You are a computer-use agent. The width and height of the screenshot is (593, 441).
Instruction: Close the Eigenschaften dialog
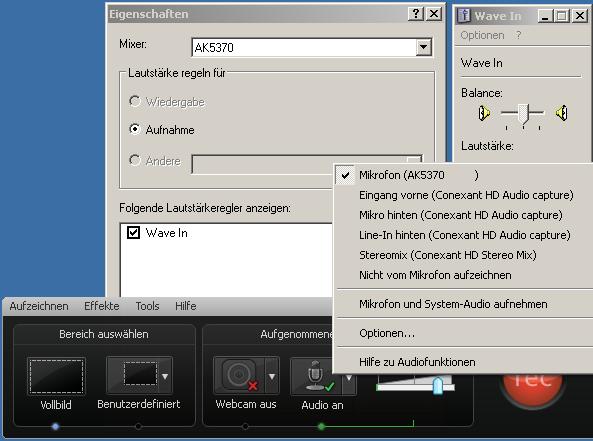pyautogui.click(x=434, y=14)
